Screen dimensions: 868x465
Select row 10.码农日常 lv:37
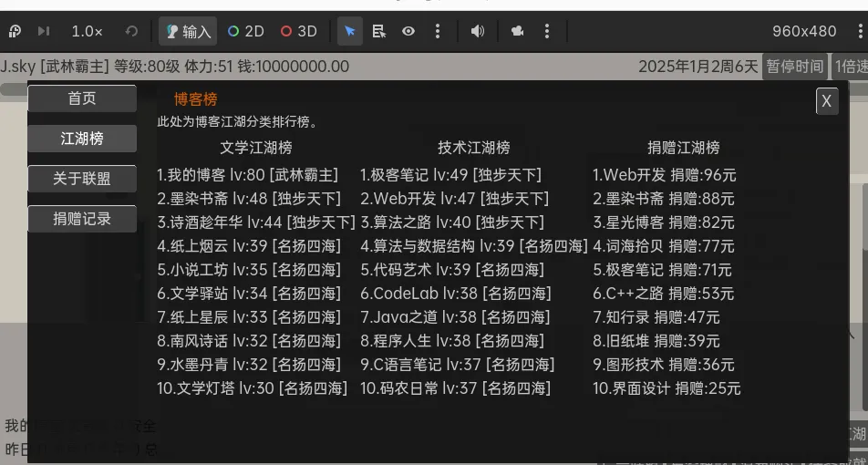click(456, 388)
